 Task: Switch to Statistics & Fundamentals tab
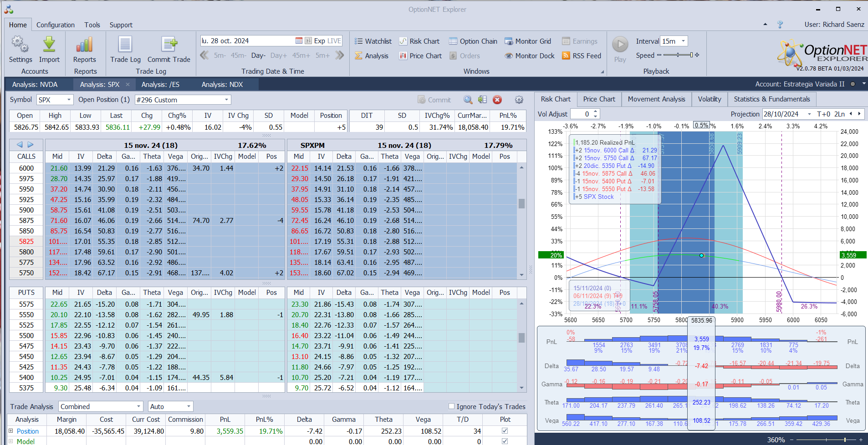click(772, 99)
